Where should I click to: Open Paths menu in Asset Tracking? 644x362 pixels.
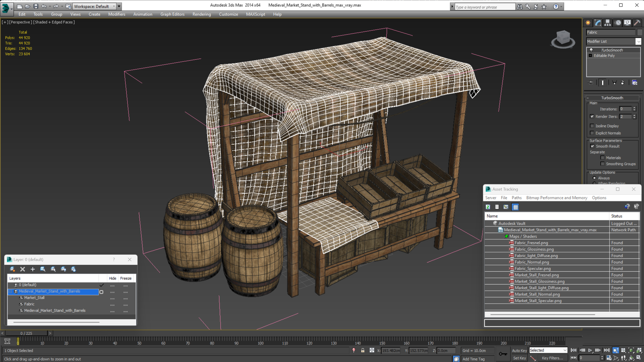click(516, 198)
